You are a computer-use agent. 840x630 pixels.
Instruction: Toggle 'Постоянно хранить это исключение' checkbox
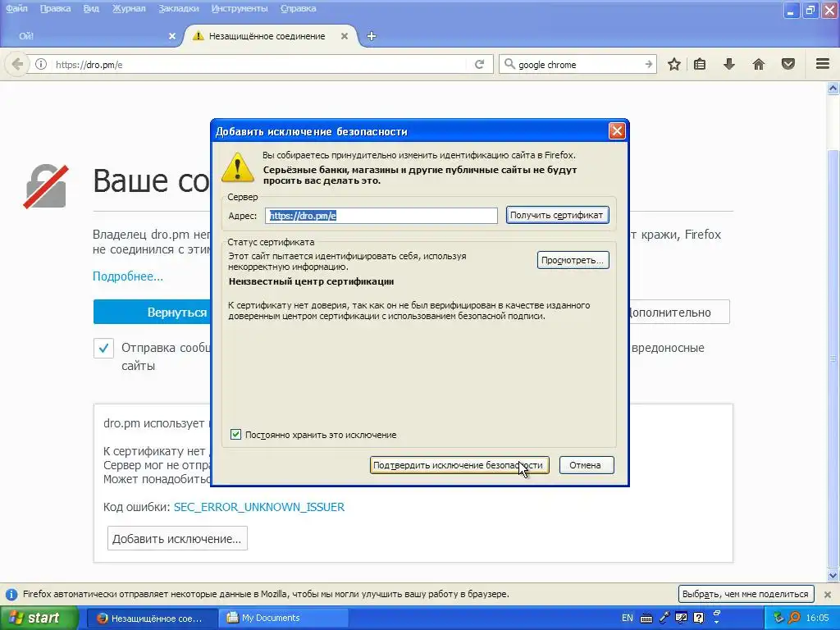point(235,435)
